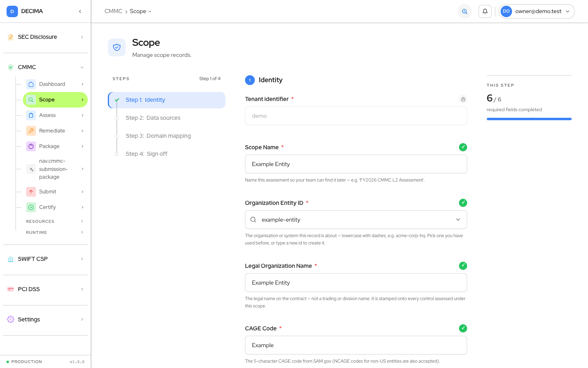
Task: Open the nav.cmmc-submission-package item
Action: pyautogui.click(x=55, y=169)
